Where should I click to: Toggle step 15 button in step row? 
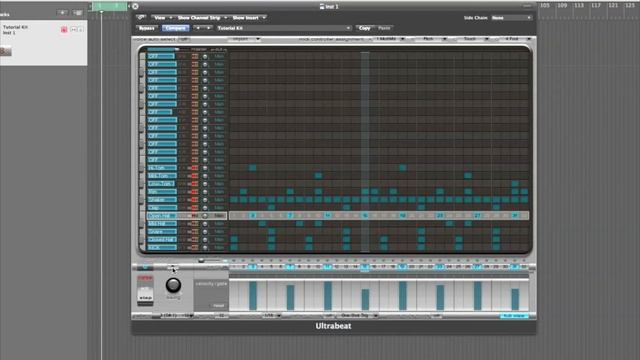365,267
